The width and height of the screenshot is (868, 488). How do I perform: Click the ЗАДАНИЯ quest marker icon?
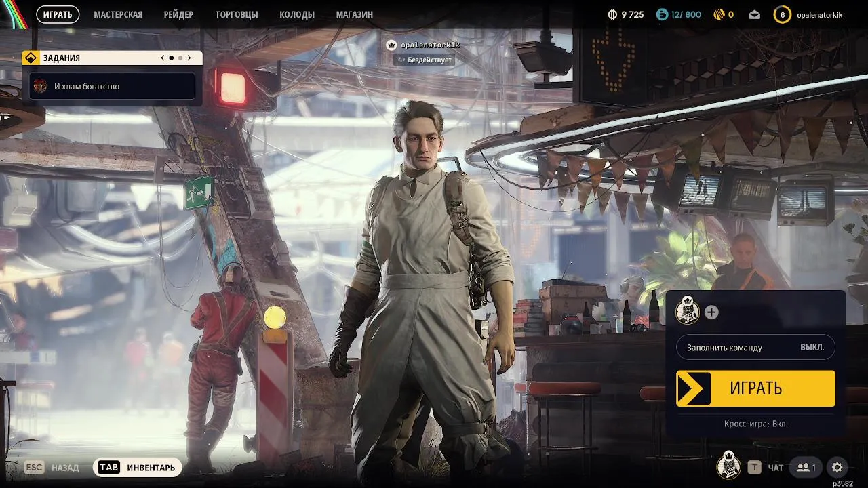[x=30, y=58]
